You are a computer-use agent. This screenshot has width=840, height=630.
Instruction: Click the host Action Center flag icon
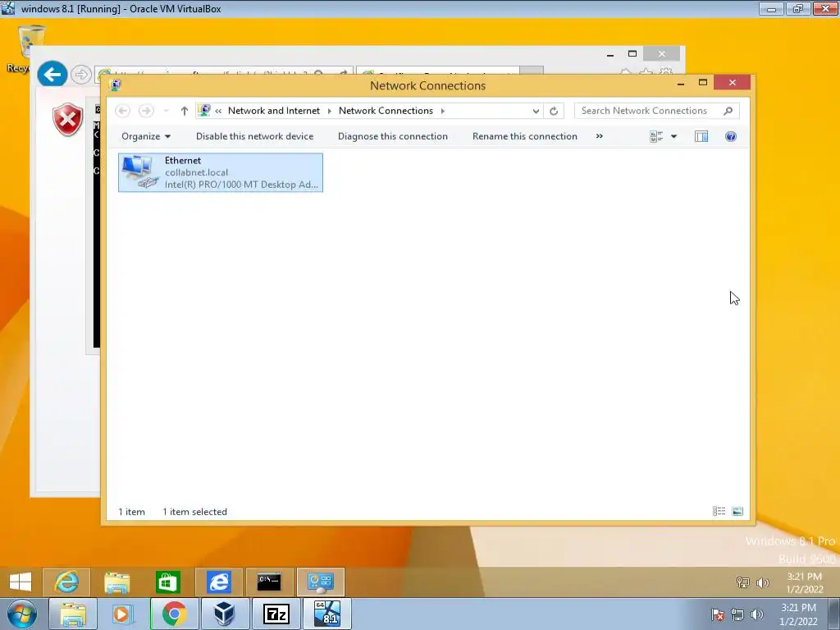[x=718, y=614]
